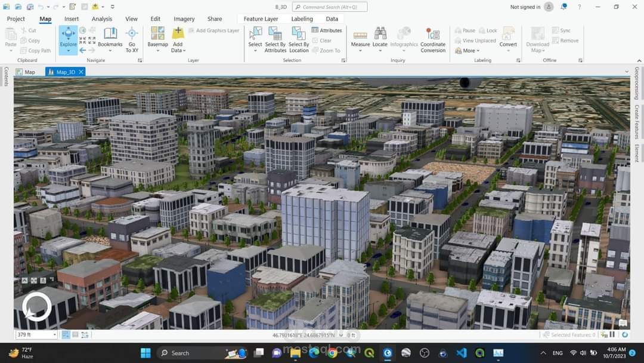Open the Weather widget showing 72°F
644x363 pixels.
(x=21, y=353)
